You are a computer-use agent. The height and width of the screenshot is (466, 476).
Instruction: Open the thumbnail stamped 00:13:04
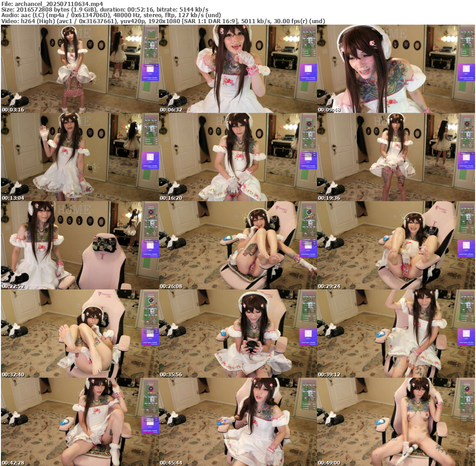coord(80,157)
